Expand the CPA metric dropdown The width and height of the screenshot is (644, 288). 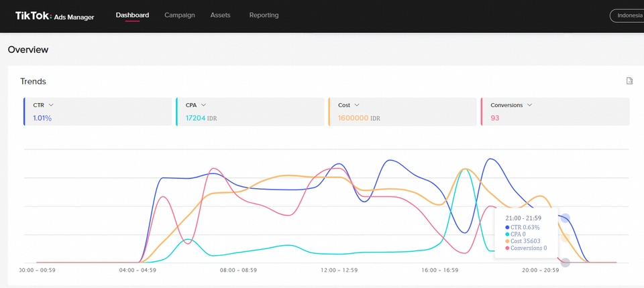(x=203, y=105)
